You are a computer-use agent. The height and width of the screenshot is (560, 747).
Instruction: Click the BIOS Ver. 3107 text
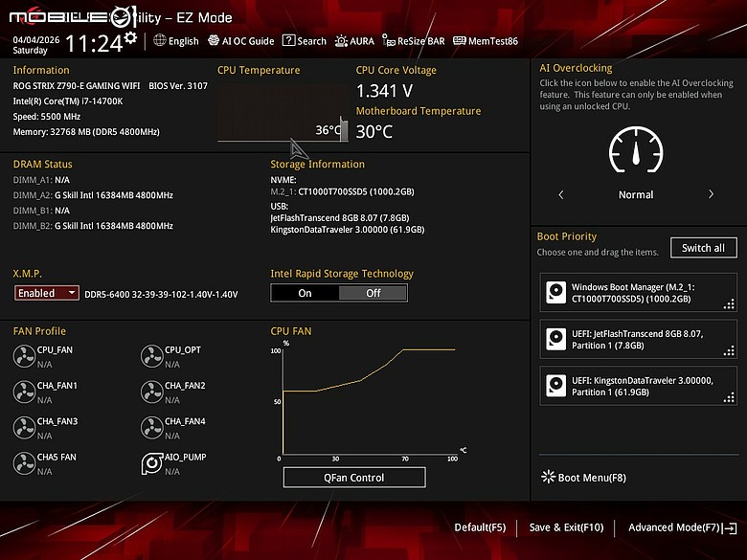click(178, 86)
